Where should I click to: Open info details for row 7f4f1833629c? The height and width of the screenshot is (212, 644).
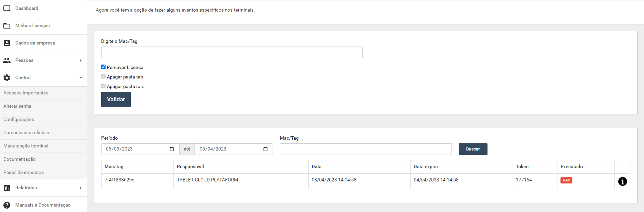click(622, 181)
